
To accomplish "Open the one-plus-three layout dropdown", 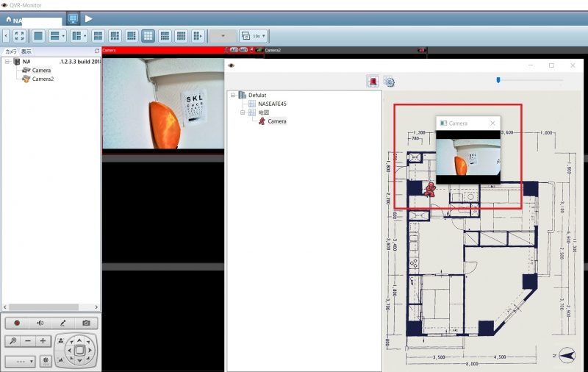I will click(79, 36).
